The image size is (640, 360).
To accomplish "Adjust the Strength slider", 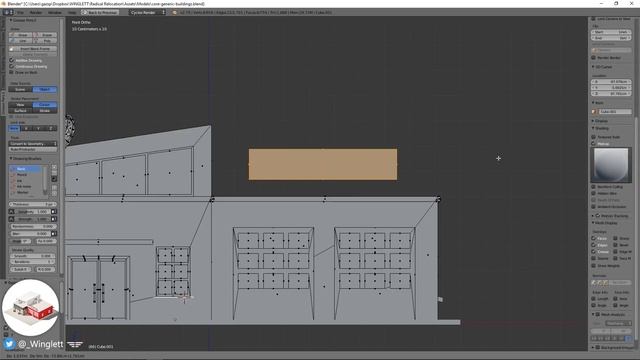I will (x=33, y=219).
